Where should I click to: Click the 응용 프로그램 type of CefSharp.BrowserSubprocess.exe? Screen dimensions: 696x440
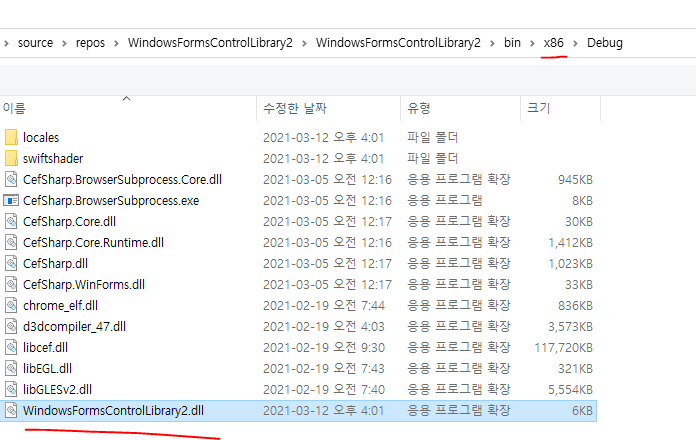[x=445, y=200]
